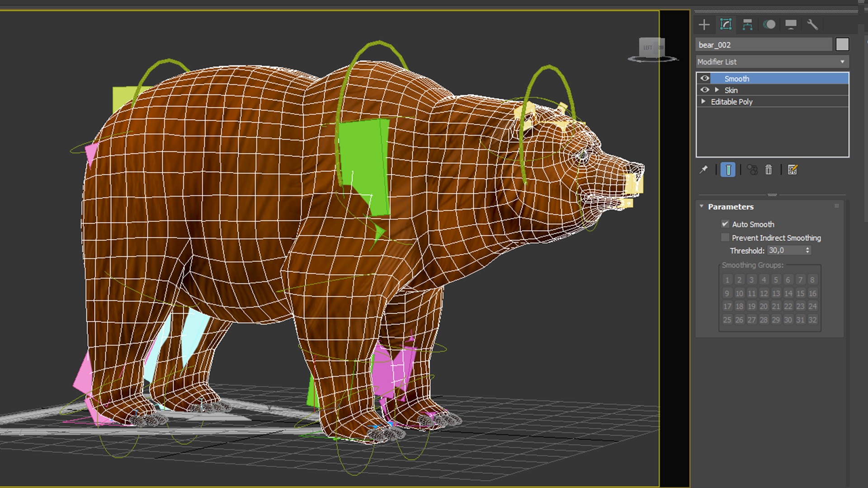
Task: Click smoothing group button 32
Action: (x=812, y=320)
